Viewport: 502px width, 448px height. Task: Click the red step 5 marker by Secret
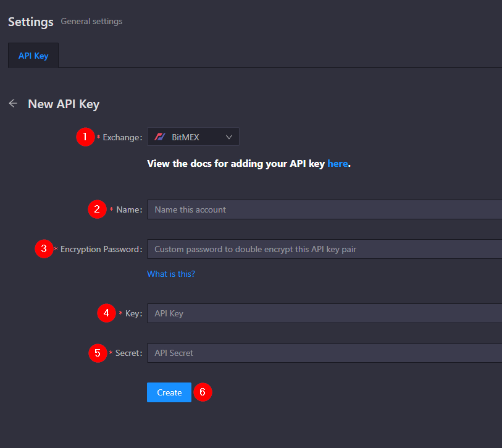(98, 353)
